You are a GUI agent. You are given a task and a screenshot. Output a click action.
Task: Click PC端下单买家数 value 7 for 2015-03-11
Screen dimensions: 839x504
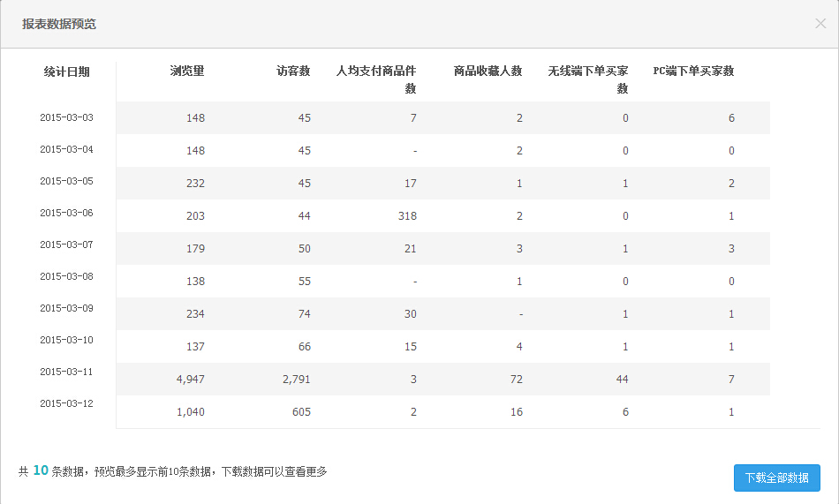[731, 379]
